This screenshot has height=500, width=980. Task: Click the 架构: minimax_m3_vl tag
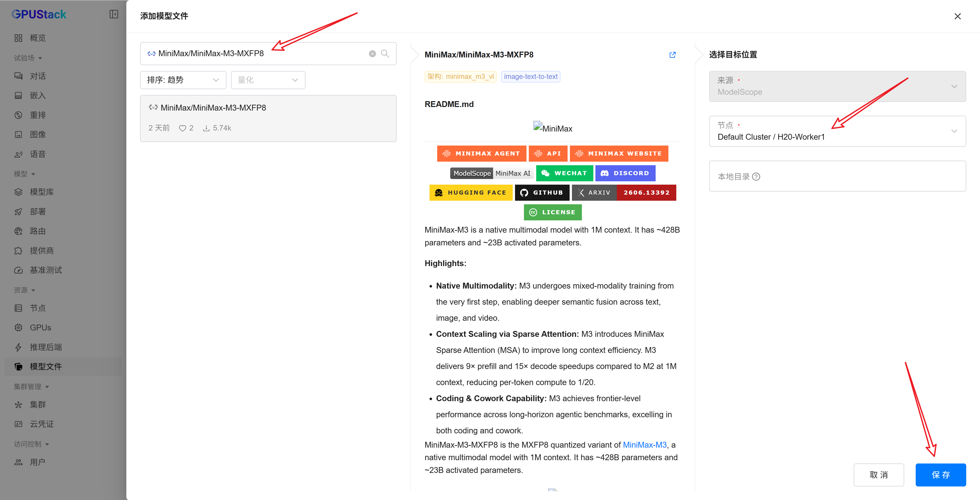(460, 77)
